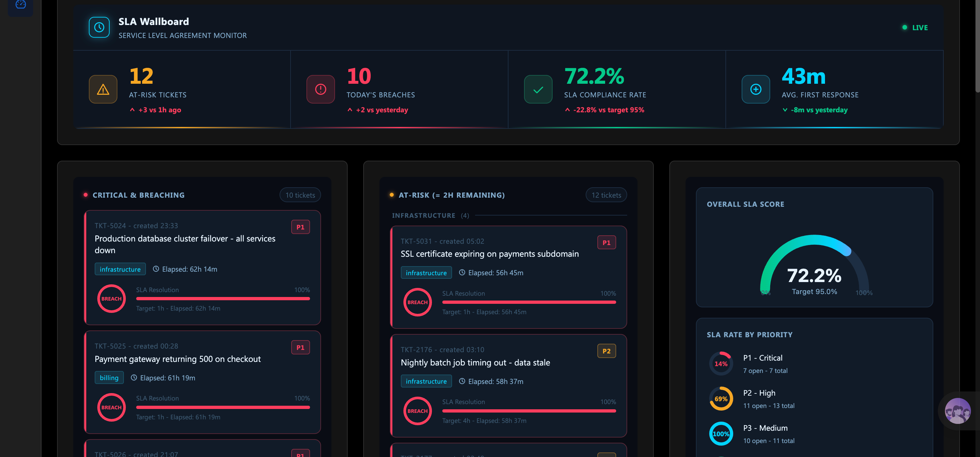This screenshot has height=457, width=980.
Task: Click the infrastructure tag on the SSL certificate ticket
Action: (x=426, y=272)
